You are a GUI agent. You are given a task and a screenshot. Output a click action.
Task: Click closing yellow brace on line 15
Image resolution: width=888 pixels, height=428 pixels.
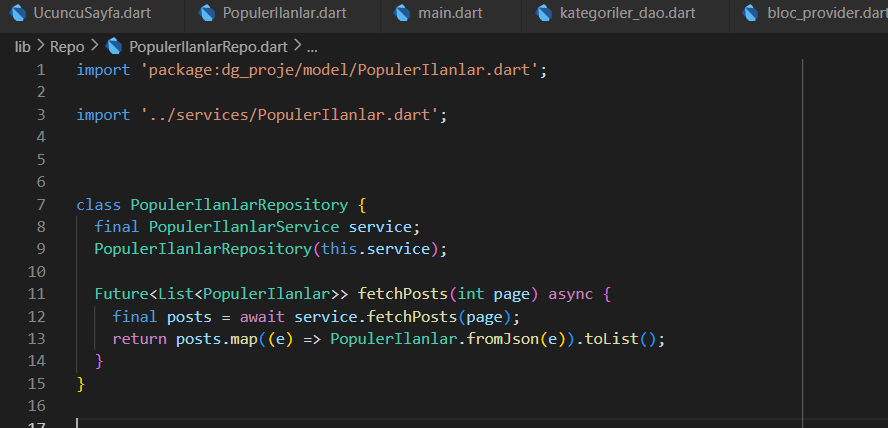point(81,384)
